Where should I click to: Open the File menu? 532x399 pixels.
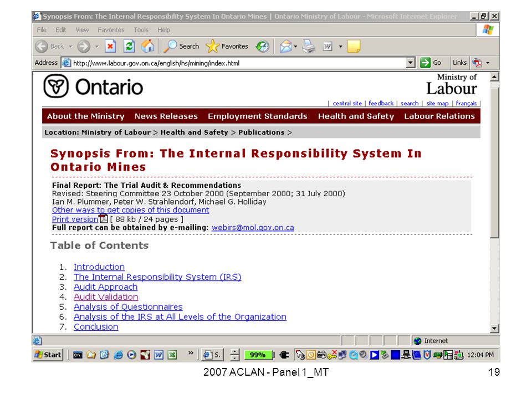(42, 30)
